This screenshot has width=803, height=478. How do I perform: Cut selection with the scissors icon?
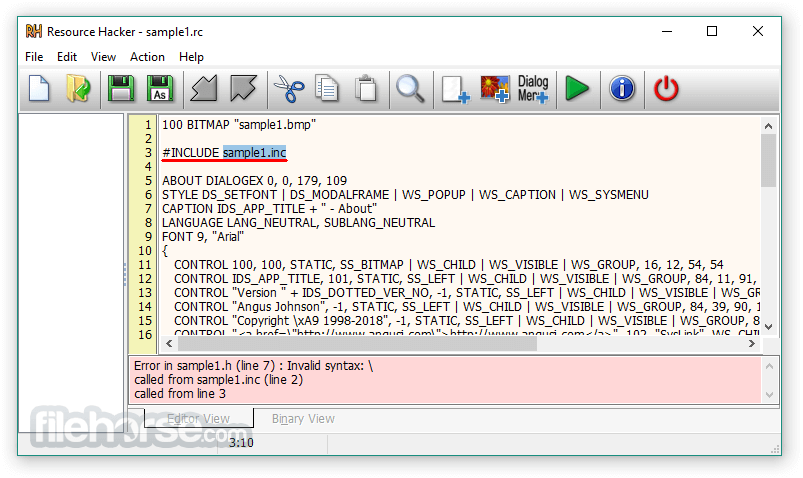click(289, 89)
